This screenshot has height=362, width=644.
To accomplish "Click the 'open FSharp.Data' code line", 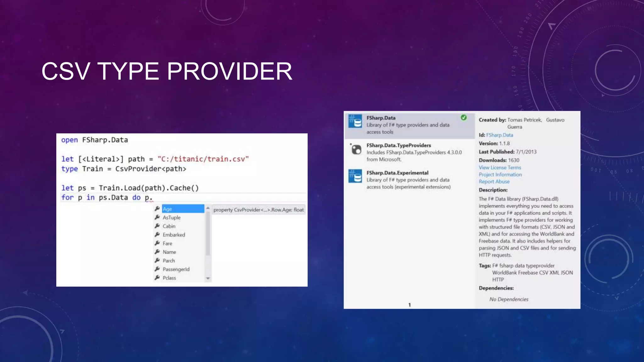I will [94, 140].
